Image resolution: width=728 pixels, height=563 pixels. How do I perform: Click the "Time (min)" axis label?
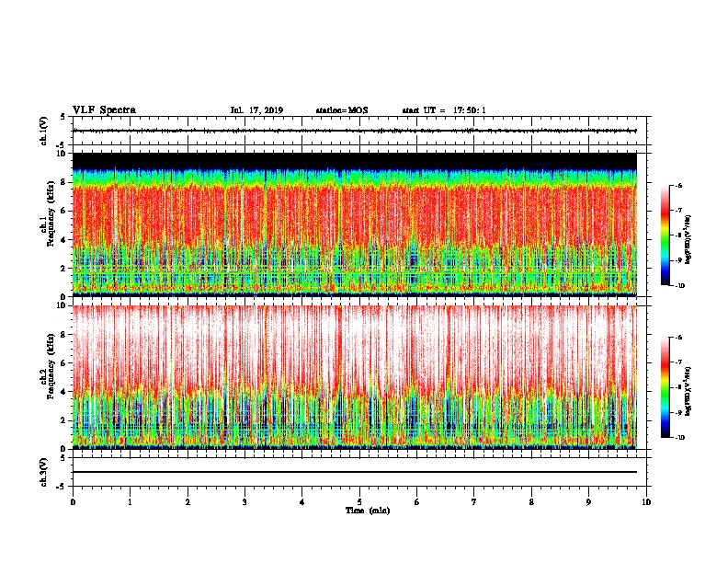pyautogui.click(x=368, y=511)
